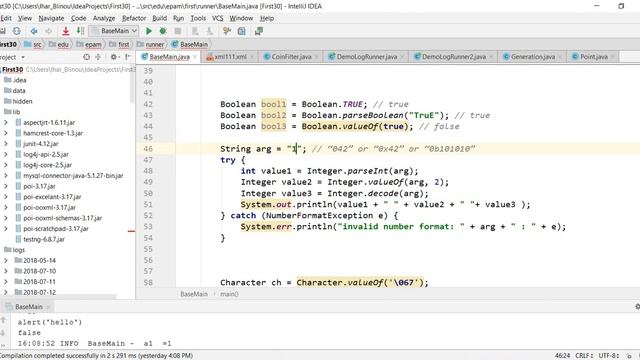
Task: Expand mysql-connector-java jar node
Action: tap(6, 176)
